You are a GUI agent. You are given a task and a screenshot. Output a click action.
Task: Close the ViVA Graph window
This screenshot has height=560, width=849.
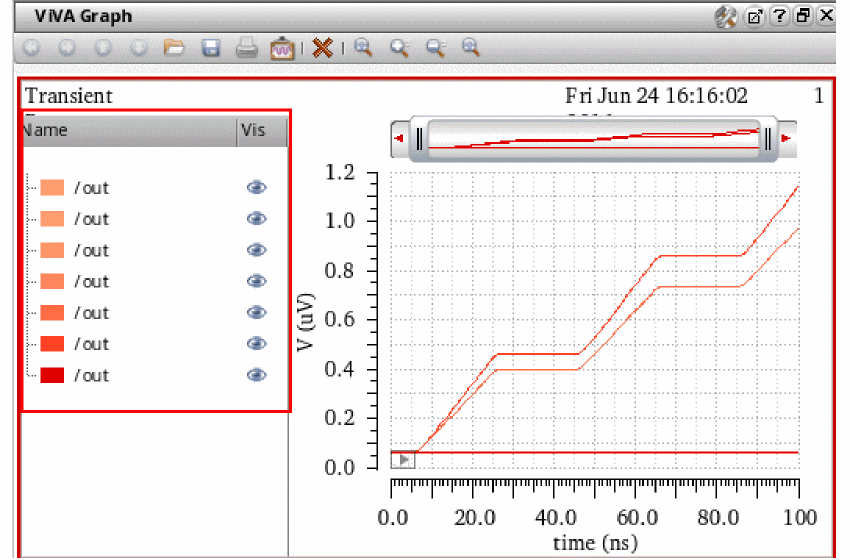pos(827,16)
